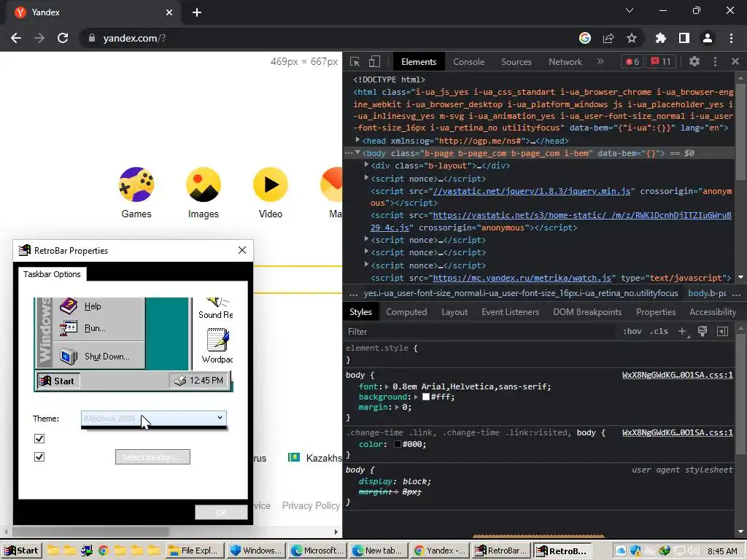Switch to the Console tab

469,62
